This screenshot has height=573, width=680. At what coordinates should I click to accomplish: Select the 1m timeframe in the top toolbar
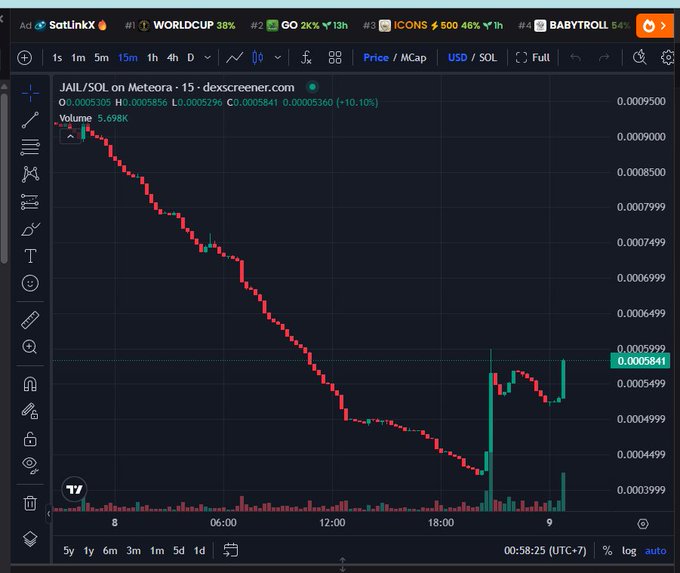pos(78,58)
